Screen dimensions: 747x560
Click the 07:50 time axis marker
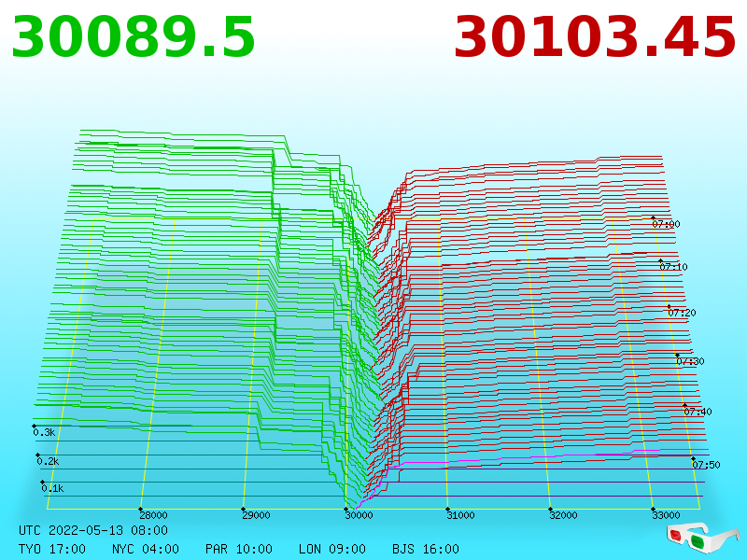706,465
